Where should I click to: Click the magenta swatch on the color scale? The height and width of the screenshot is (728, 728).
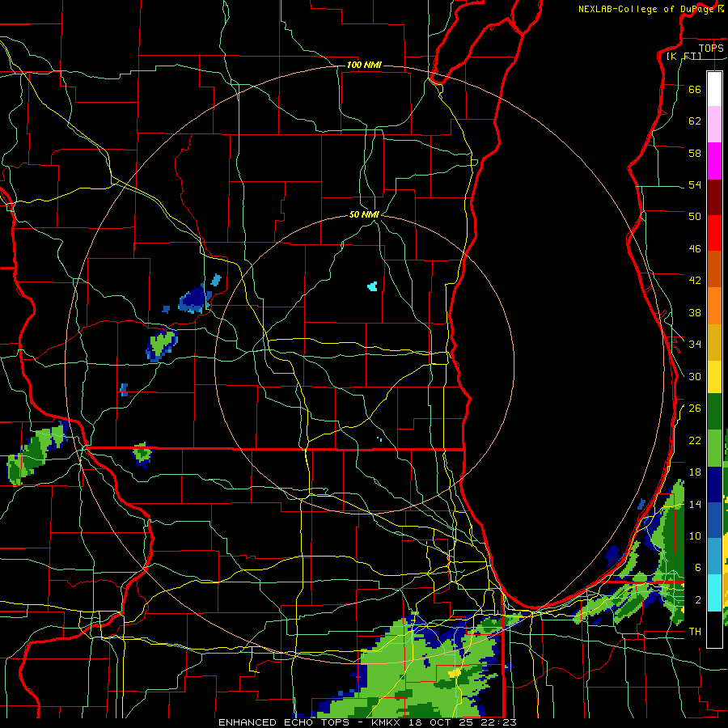click(x=714, y=161)
